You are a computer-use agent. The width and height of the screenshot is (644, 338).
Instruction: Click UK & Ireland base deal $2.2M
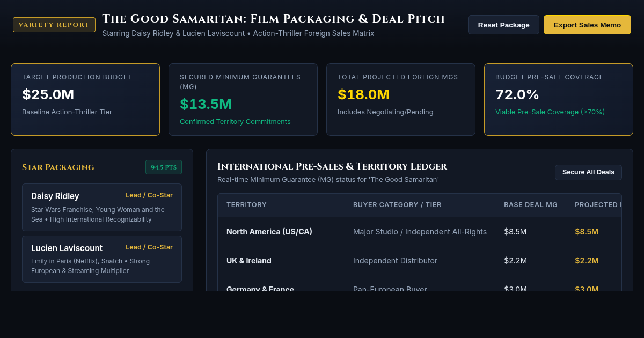click(515, 261)
